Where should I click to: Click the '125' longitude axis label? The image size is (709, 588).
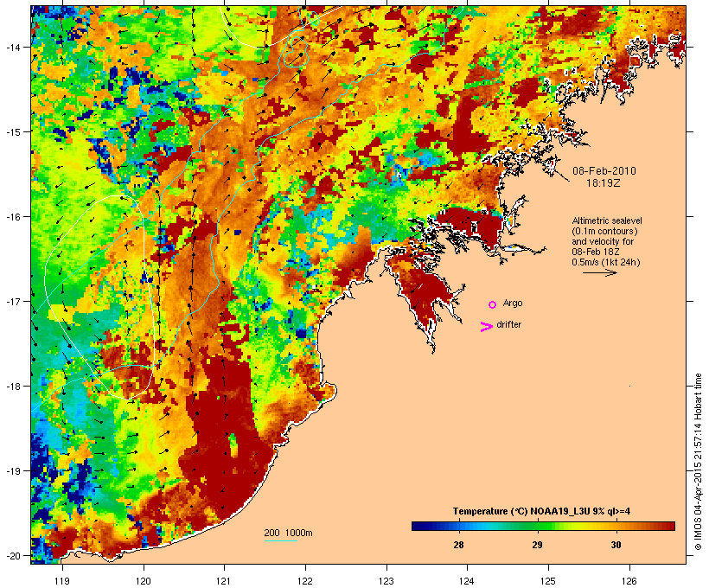(x=548, y=581)
